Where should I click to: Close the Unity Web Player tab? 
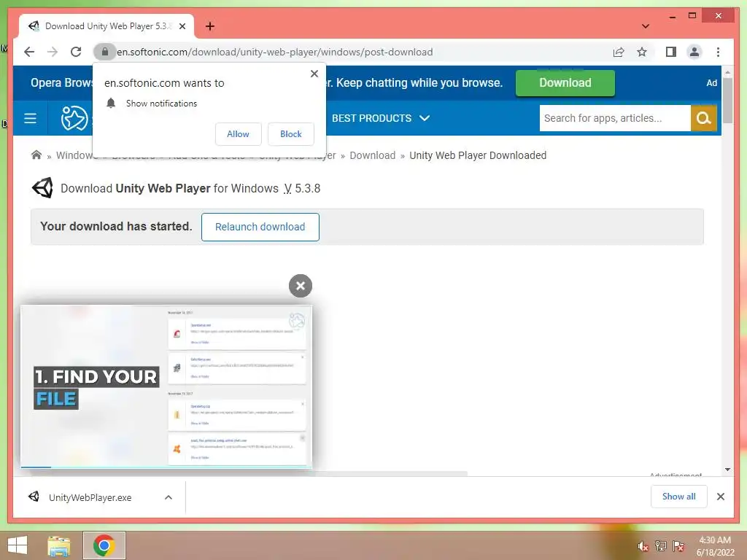(x=182, y=26)
